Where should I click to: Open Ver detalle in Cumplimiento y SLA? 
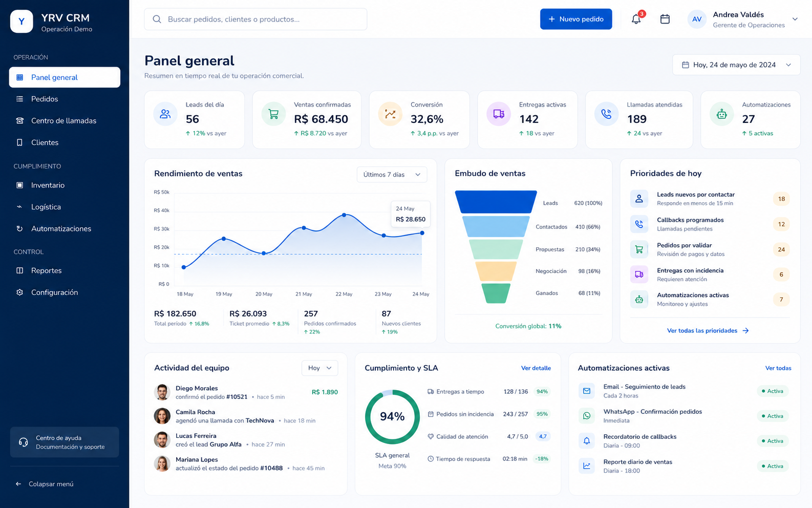click(x=536, y=368)
